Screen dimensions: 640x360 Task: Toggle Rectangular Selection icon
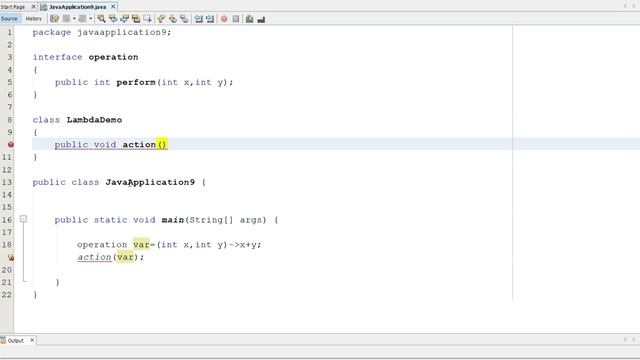(147, 19)
